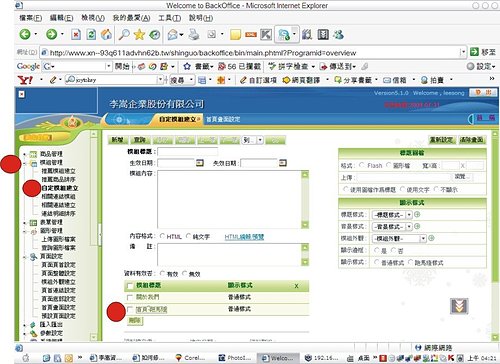Click the 刪除 button below module list
Image resolution: width=500 pixels, height=364 pixels.
pos(135,321)
